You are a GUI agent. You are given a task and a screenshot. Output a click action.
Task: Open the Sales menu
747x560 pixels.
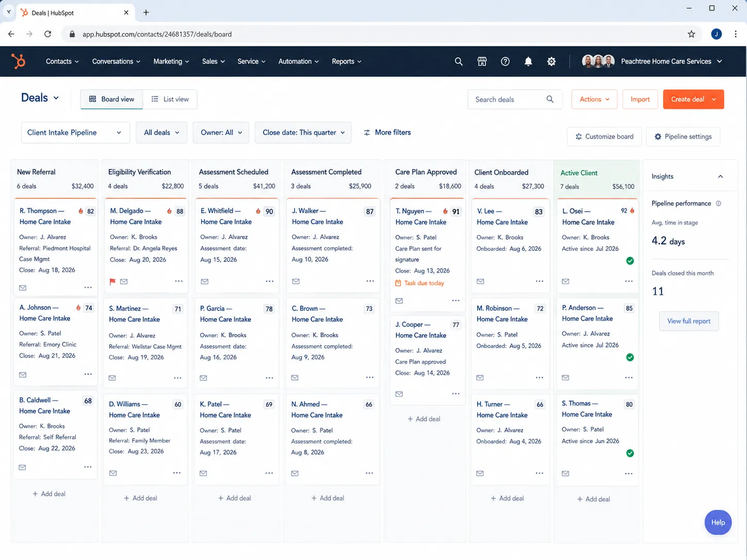coord(214,61)
